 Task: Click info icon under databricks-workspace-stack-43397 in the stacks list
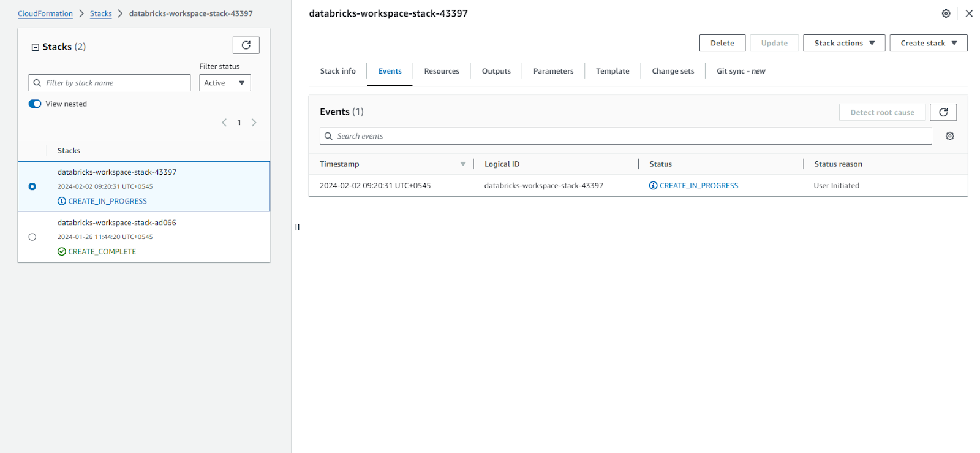(61, 201)
